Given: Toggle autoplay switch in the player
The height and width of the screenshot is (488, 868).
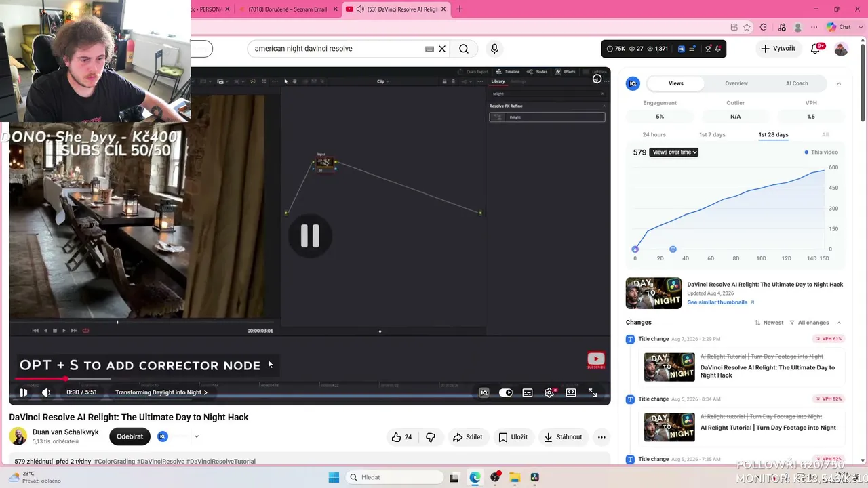Looking at the screenshot, I should 506,392.
